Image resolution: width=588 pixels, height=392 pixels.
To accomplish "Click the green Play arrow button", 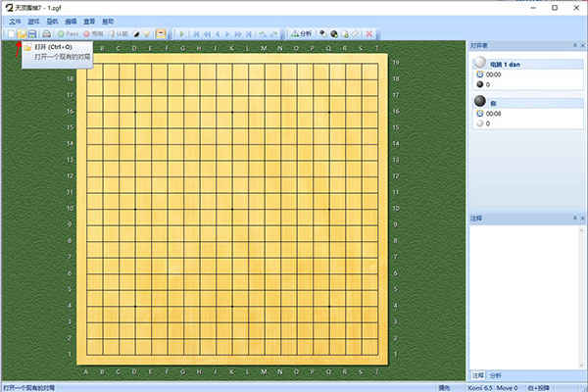I will point(182,34).
